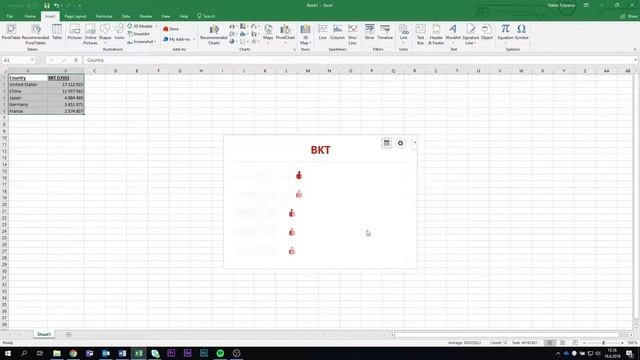Open the WordArt gallery
640x360 pixels.
(453, 33)
